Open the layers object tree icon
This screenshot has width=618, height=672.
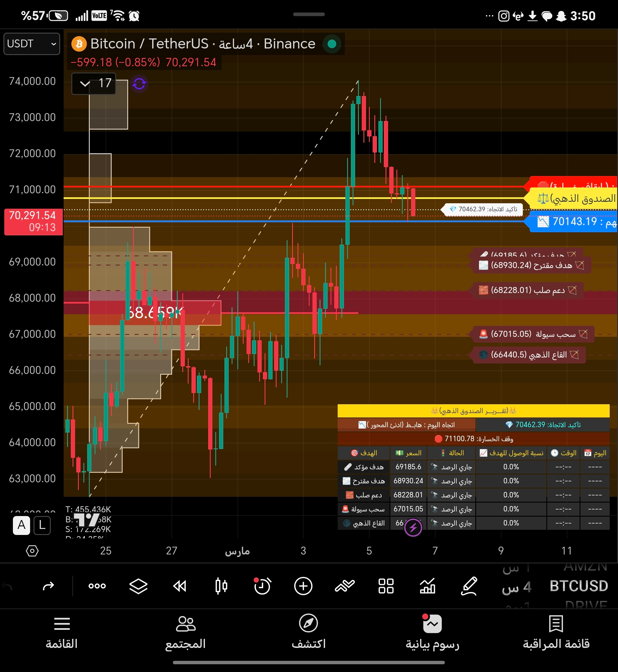[x=138, y=586]
